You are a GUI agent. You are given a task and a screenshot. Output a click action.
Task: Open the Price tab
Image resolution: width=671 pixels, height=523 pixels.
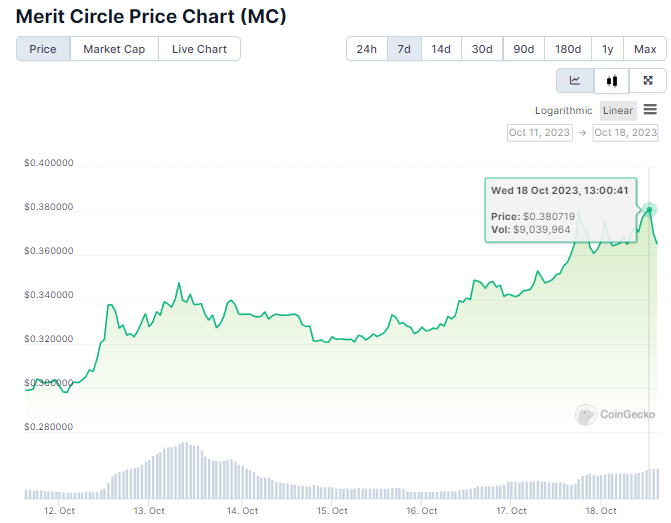click(43, 49)
